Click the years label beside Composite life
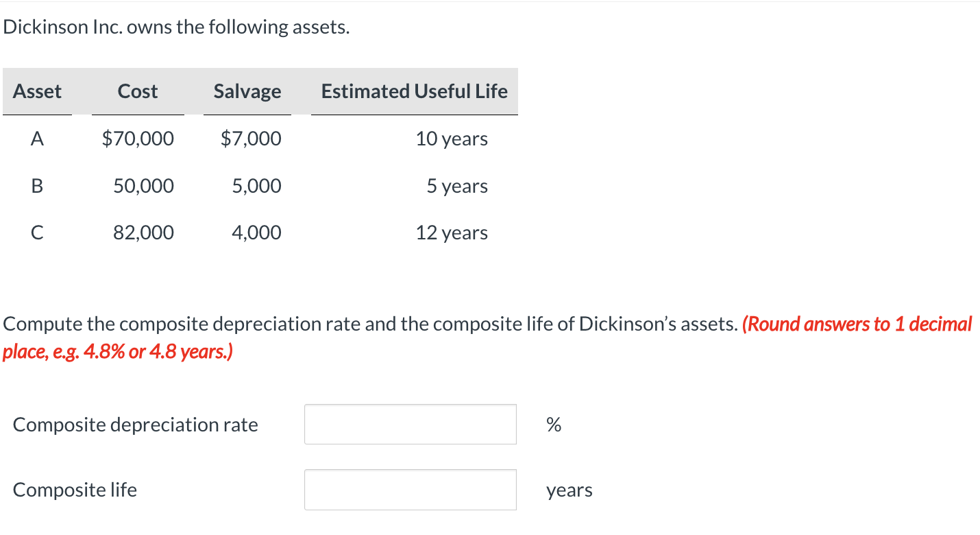This screenshot has height=535, width=980. [569, 489]
